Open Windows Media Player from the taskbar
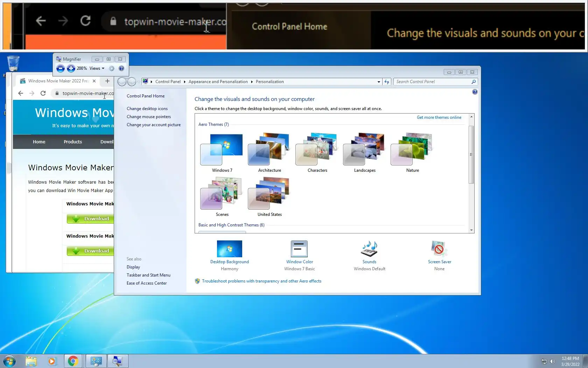The image size is (588, 368). pyautogui.click(x=52, y=361)
